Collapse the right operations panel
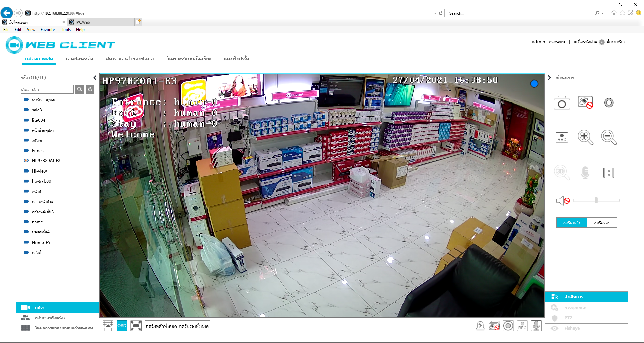The height and width of the screenshot is (343, 644). (x=549, y=78)
